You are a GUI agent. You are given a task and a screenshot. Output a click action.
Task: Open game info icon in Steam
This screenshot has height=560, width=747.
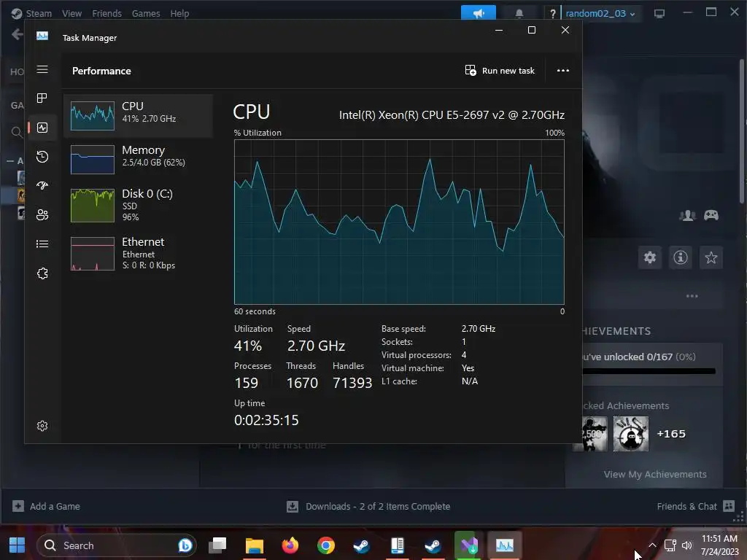(x=681, y=257)
